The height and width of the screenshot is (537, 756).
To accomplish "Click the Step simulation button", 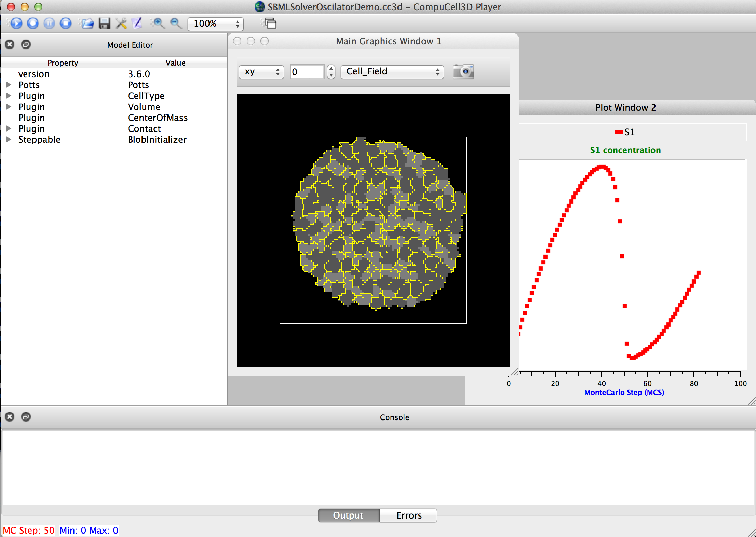I will [x=33, y=23].
